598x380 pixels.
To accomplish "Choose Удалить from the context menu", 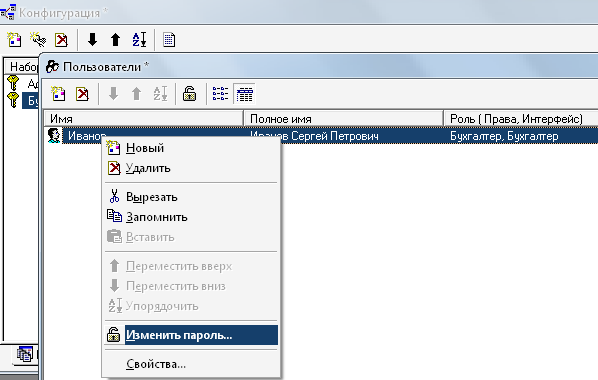I will pyautogui.click(x=191, y=168).
